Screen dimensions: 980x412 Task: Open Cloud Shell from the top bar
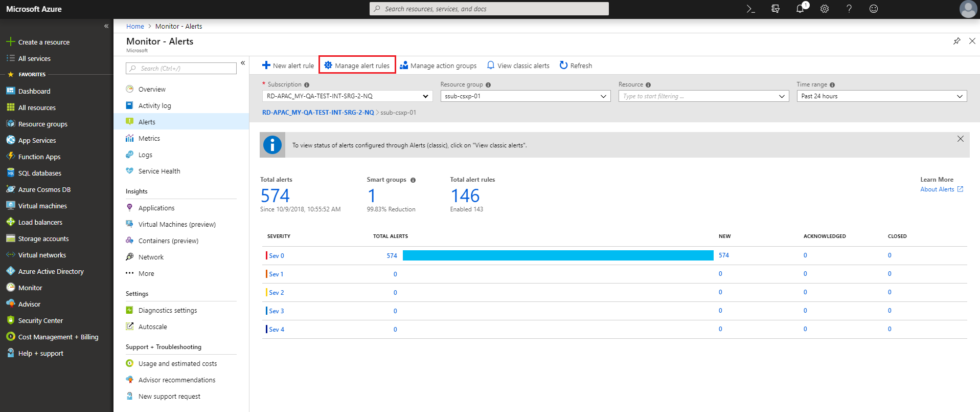[750, 9]
